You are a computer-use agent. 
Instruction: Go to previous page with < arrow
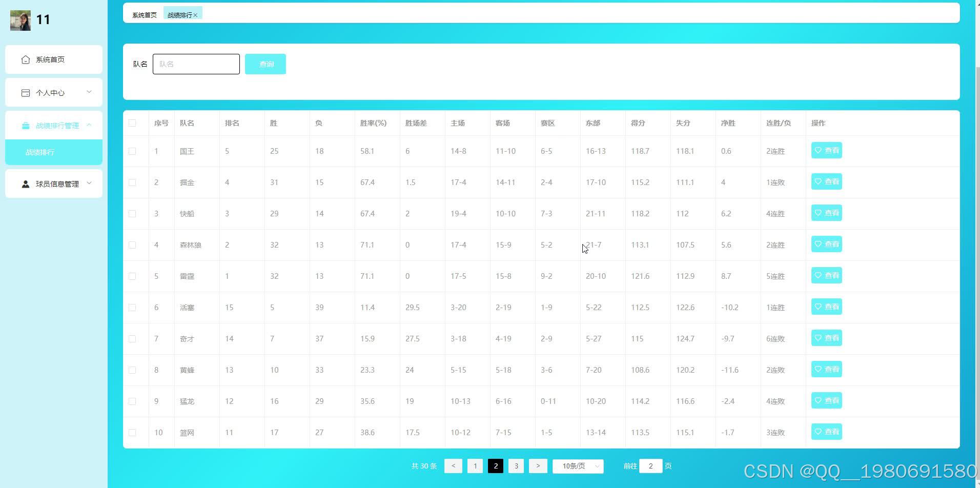pyautogui.click(x=453, y=466)
